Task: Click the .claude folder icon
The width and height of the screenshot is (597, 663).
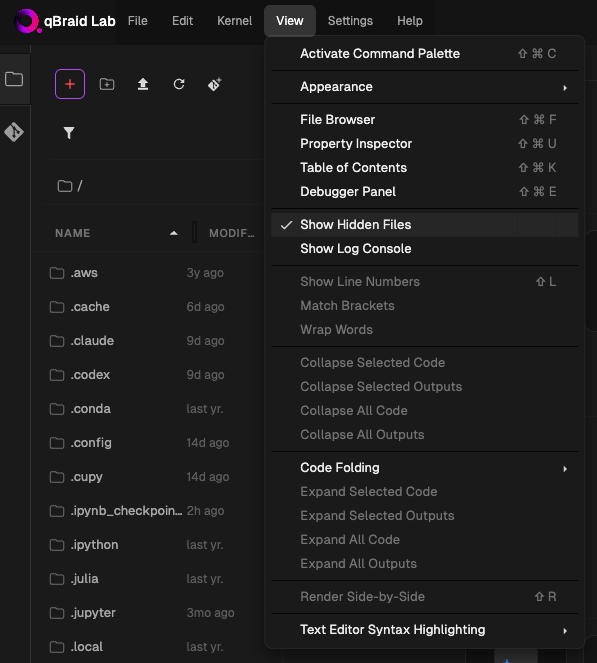Action: (x=57, y=341)
